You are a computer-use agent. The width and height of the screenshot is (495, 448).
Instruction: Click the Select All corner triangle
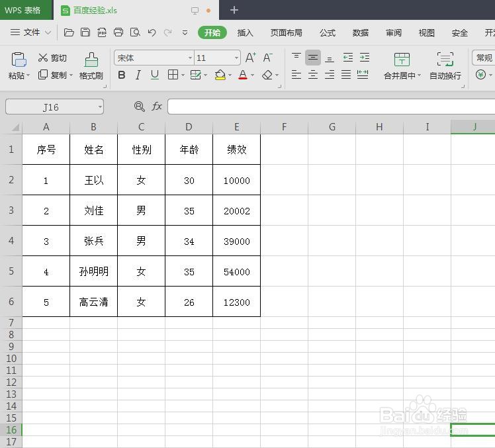tap(15, 127)
